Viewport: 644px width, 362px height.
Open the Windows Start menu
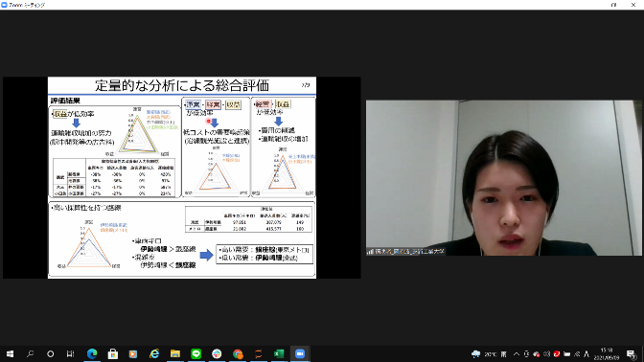pos(10,353)
